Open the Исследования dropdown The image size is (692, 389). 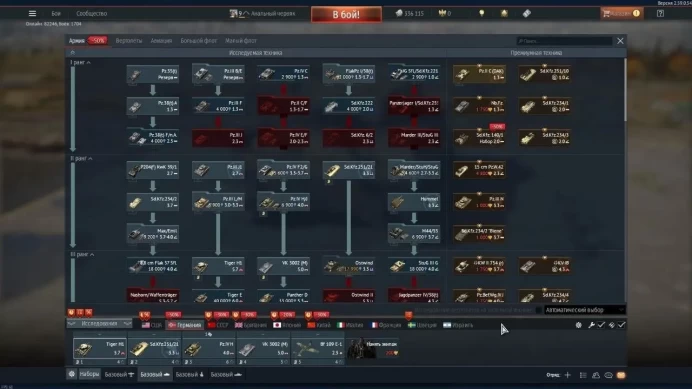click(99, 324)
